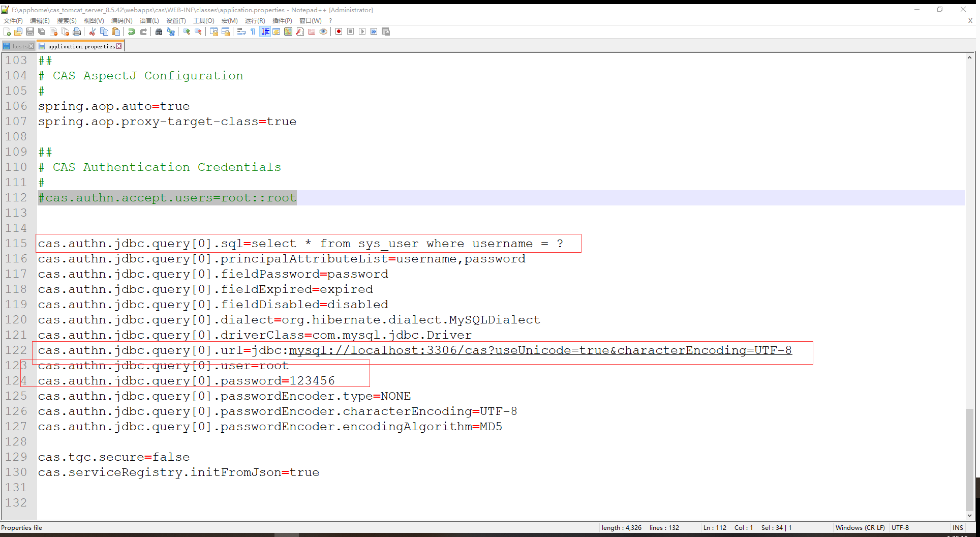
Task: Open the Replace dialog icon
Action: coord(171,32)
